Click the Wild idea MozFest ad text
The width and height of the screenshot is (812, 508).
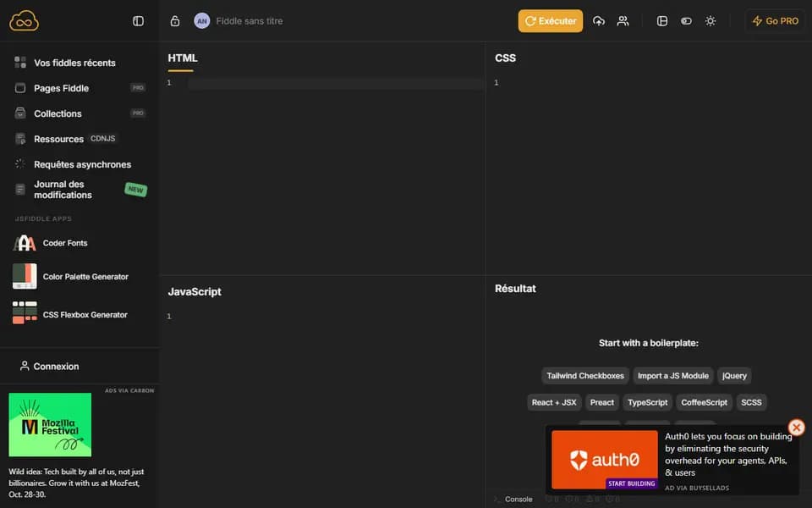coord(76,483)
